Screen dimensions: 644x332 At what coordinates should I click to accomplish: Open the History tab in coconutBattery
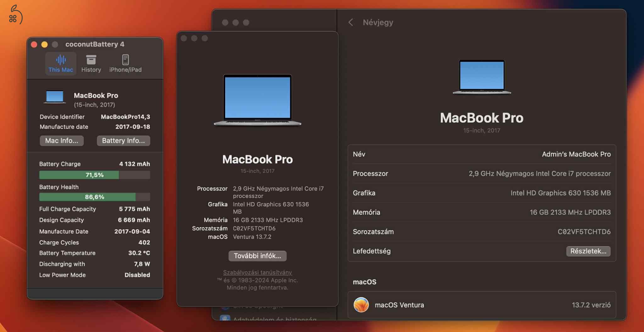coord(91,64)
